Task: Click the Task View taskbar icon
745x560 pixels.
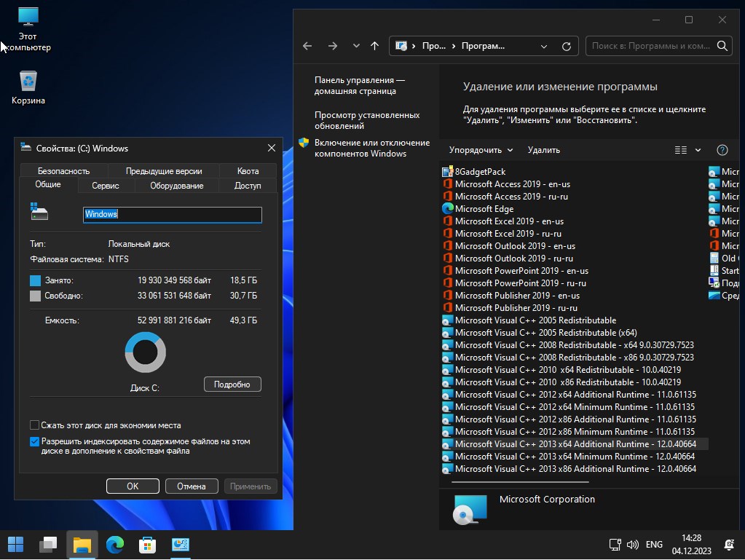Action: [x=48, y=544]
